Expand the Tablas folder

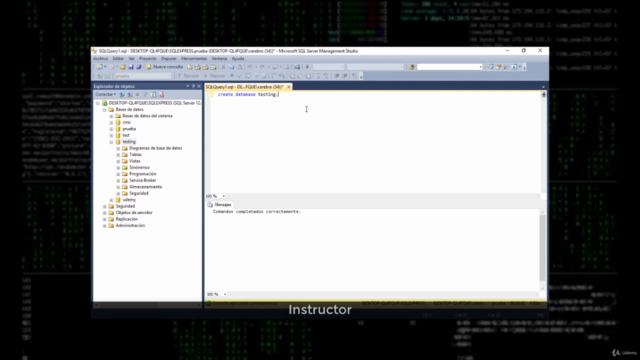(118, 155)
